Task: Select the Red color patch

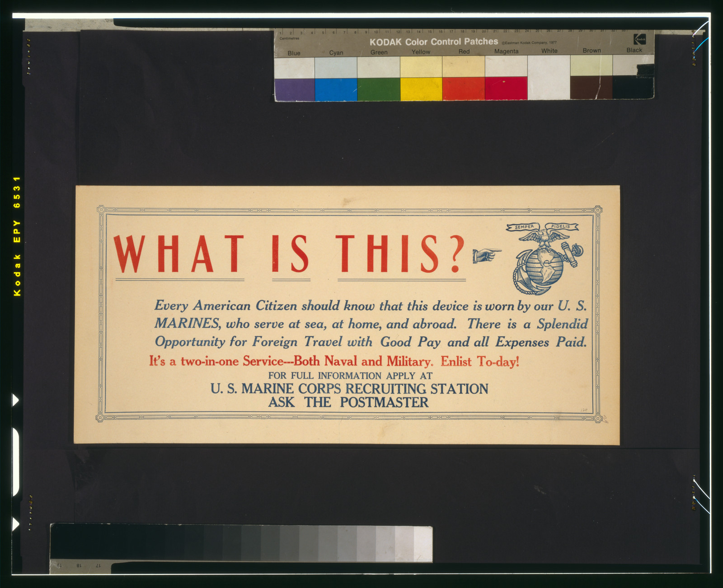Action: [x=464, y=88]
